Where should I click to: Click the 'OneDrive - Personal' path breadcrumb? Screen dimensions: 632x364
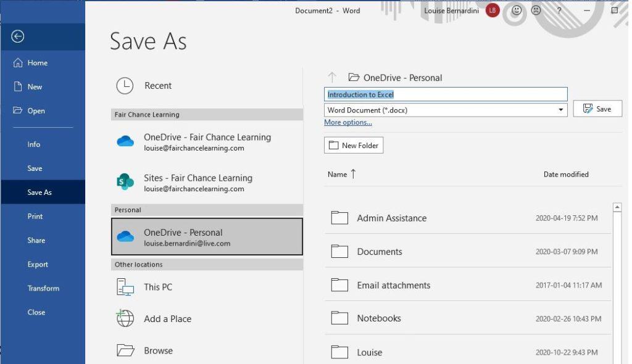[402, 77]
